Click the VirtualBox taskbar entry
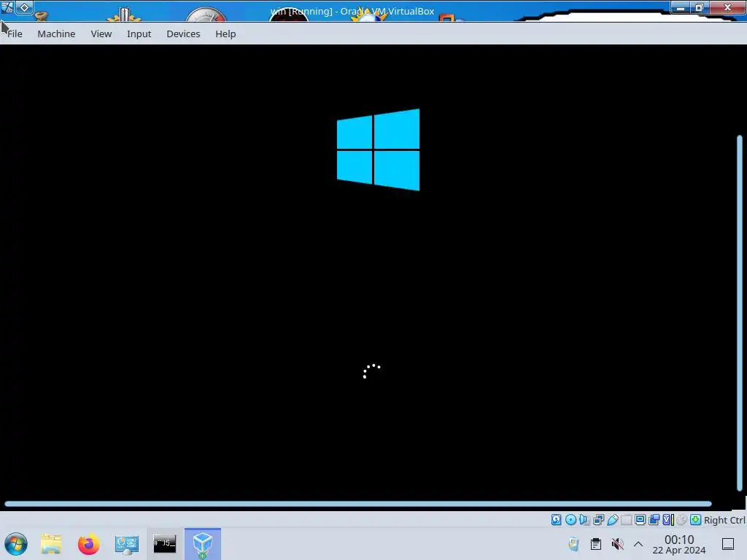The height and width of the screenshot is (560, 747). click(x=203, y=544)
